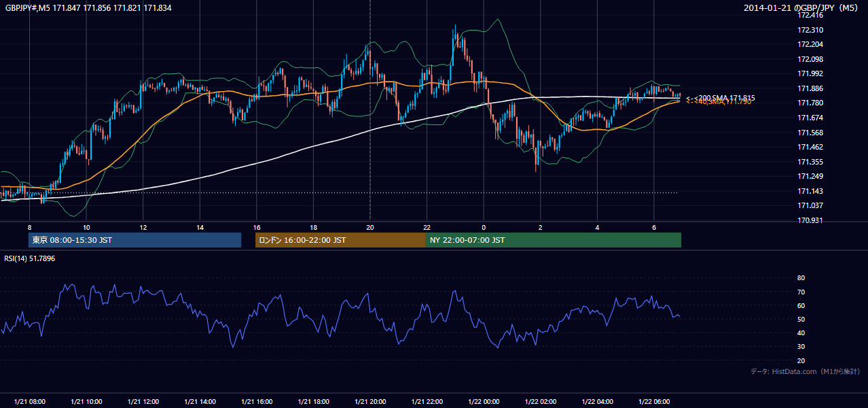Click price axis value 172.416
868x408 pixels.
pyautogui.click(x=811, y=15)
